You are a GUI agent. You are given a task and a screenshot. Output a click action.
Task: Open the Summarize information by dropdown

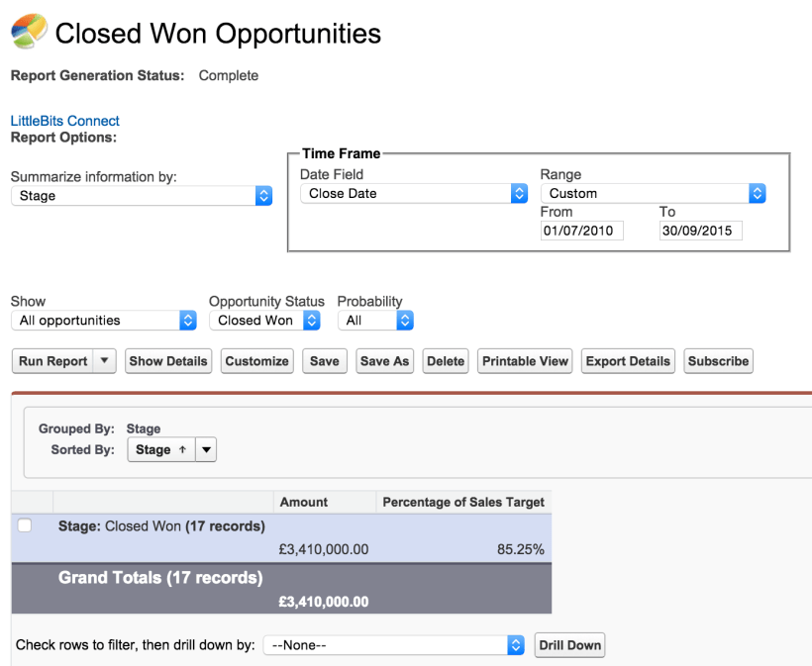tap(141, 196)
